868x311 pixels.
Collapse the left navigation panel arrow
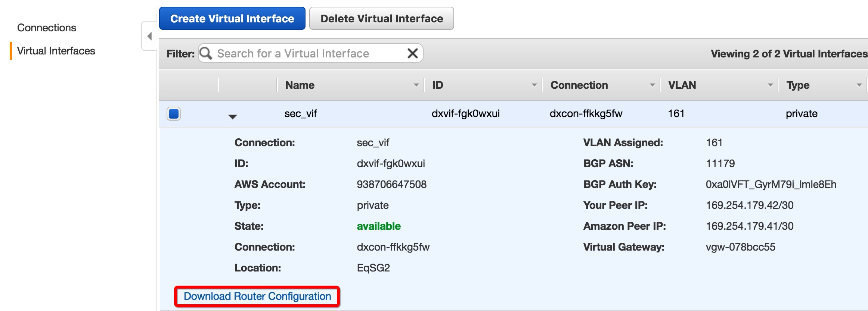click(x=149, y=36)
